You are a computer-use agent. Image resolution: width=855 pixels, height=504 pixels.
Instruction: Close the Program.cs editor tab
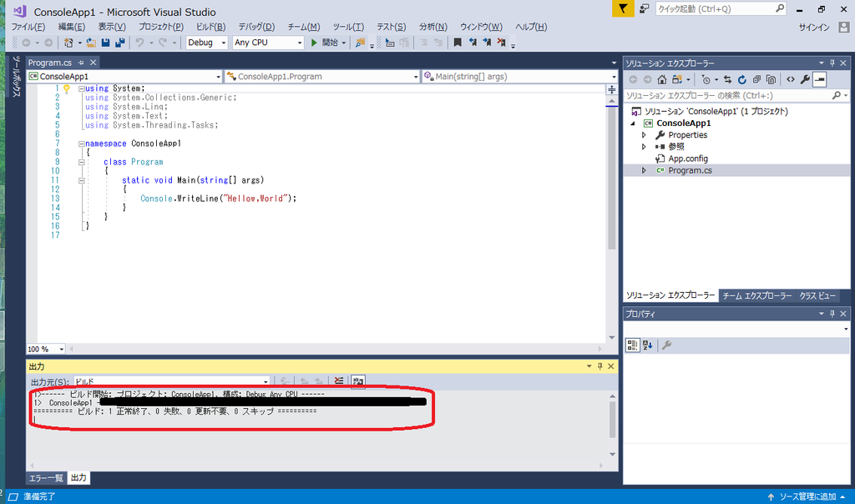point(94,63)
